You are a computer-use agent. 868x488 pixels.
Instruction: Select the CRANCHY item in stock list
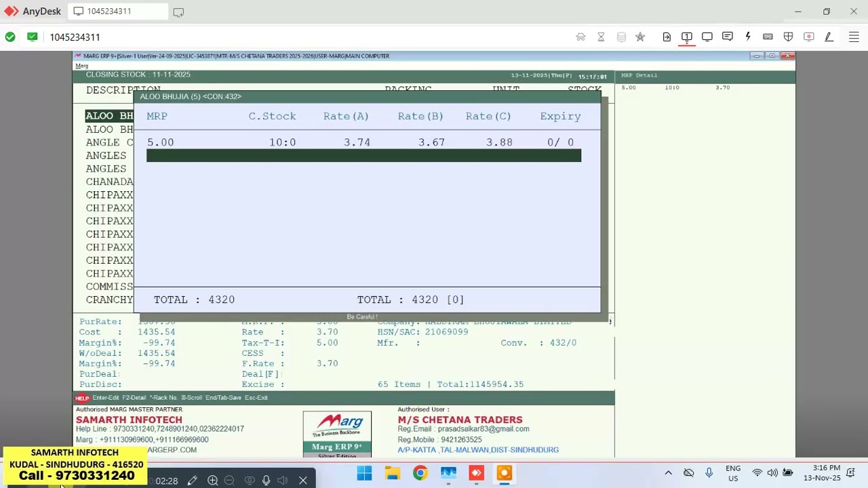109,300
